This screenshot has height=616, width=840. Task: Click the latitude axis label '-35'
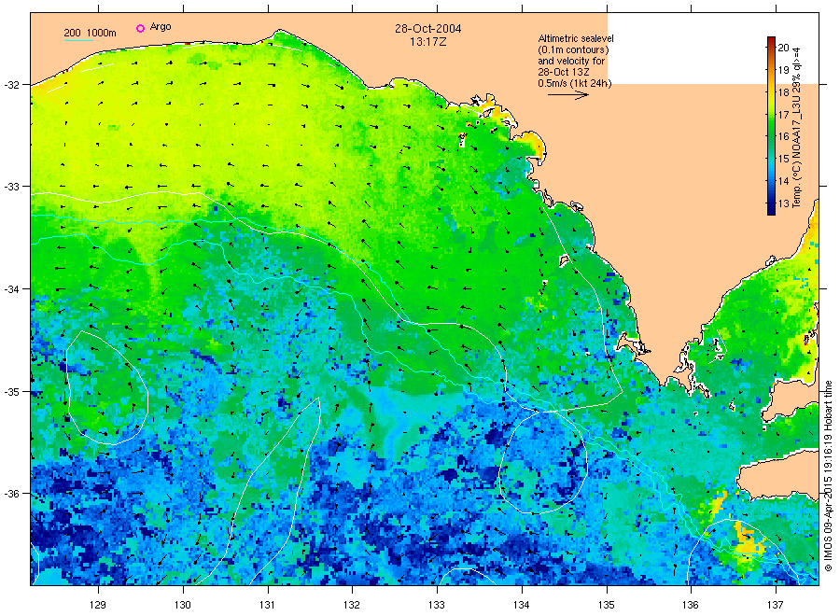(x=11, y=392)
